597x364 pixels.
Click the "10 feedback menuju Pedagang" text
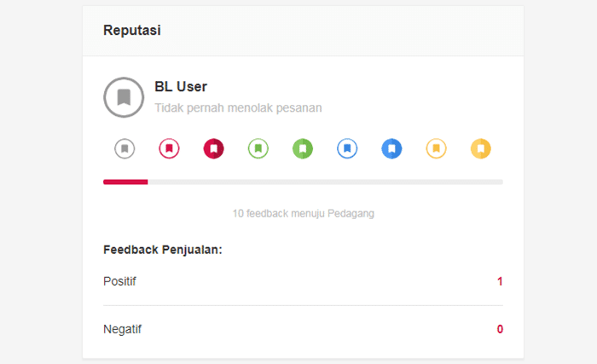point(303,213)
